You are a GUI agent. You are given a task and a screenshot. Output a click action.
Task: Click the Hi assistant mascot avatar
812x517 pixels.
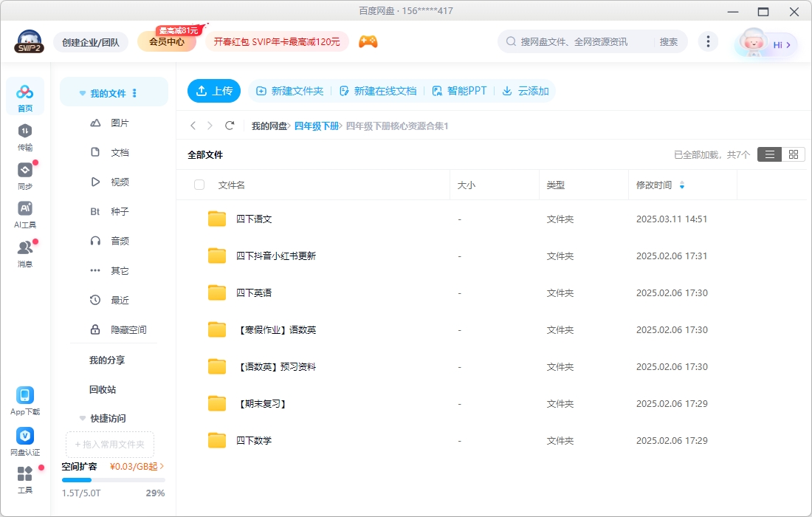[753, 41]
